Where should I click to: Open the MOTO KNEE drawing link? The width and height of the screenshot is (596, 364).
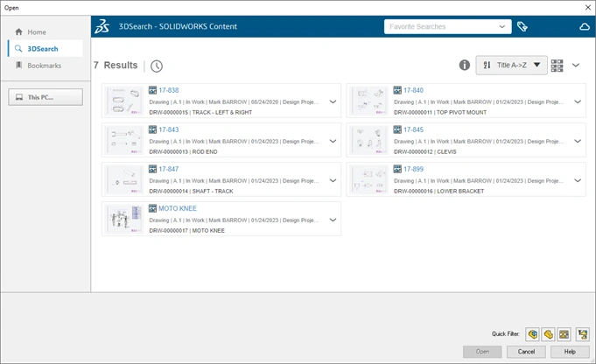pyautogui.click(x=178, y=208)
